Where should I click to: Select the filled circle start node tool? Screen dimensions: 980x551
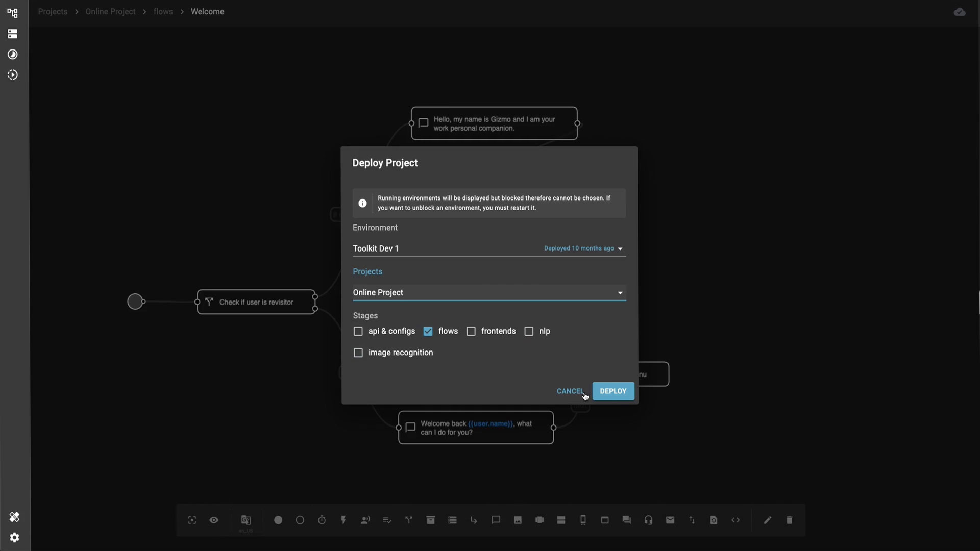pyautogui.click(x=278, y=520)
